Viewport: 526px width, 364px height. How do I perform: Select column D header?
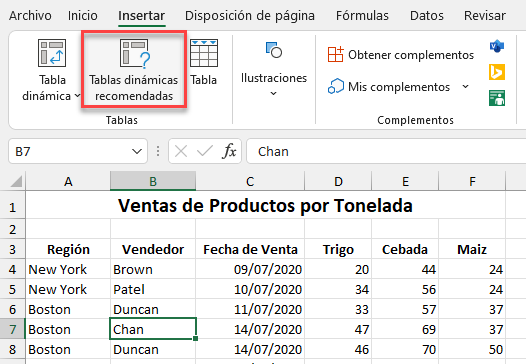click(x=338, y=181)
